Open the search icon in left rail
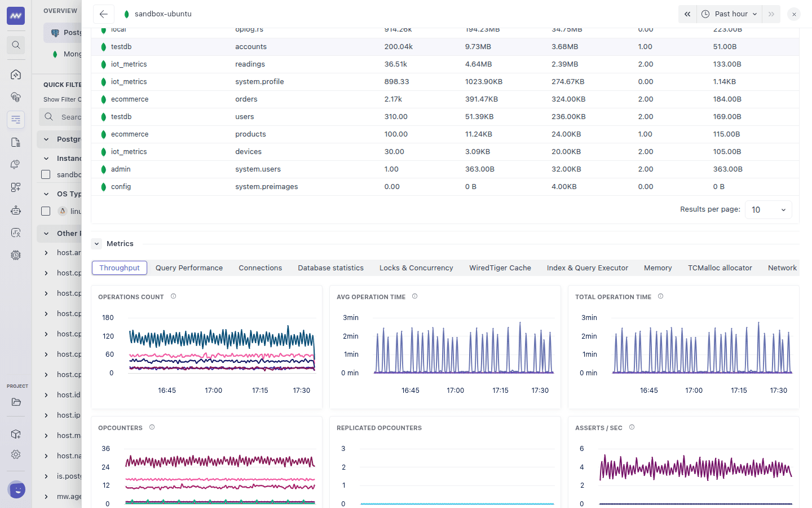 (16, 45)
